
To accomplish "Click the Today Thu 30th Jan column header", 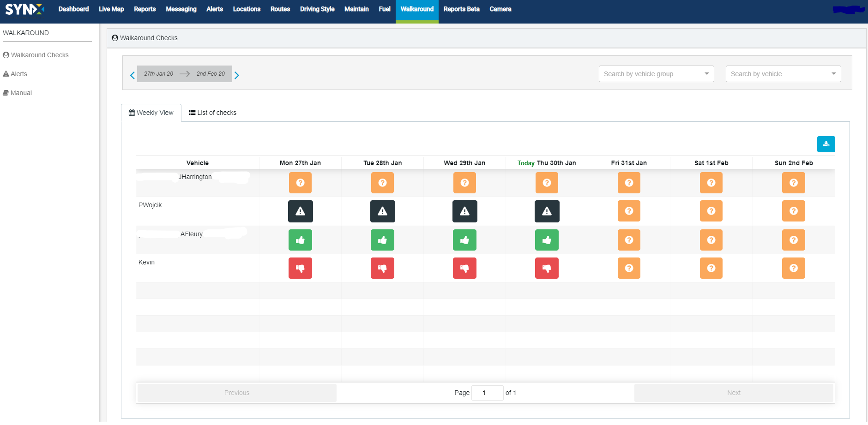I will (x=547, y=163).
